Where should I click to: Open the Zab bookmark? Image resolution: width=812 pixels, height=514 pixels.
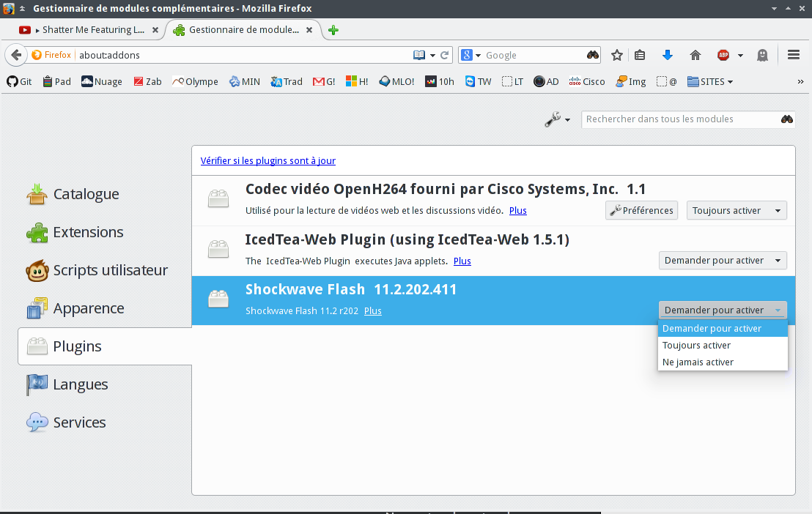147,81
